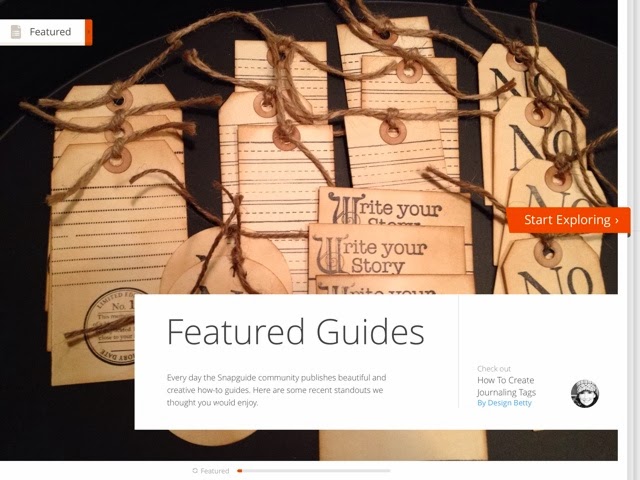640x480 pixels.
Task: Click the Featured Guides heading
Action: tap(296, 332)
